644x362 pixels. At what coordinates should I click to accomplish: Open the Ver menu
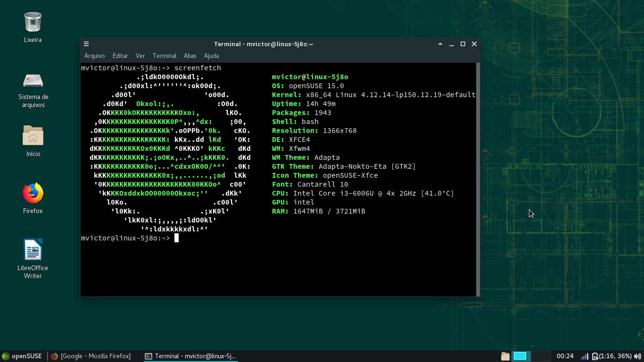click(x=140, y=56)
